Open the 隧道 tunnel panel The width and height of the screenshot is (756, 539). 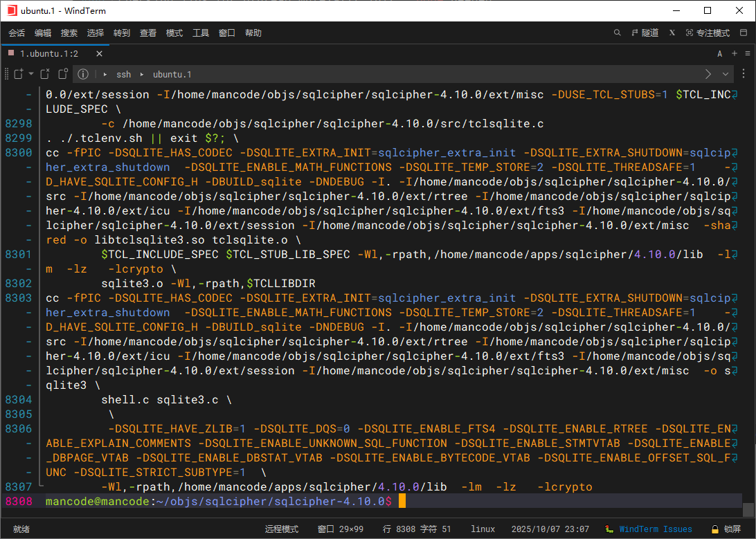[x=645, y=33]
